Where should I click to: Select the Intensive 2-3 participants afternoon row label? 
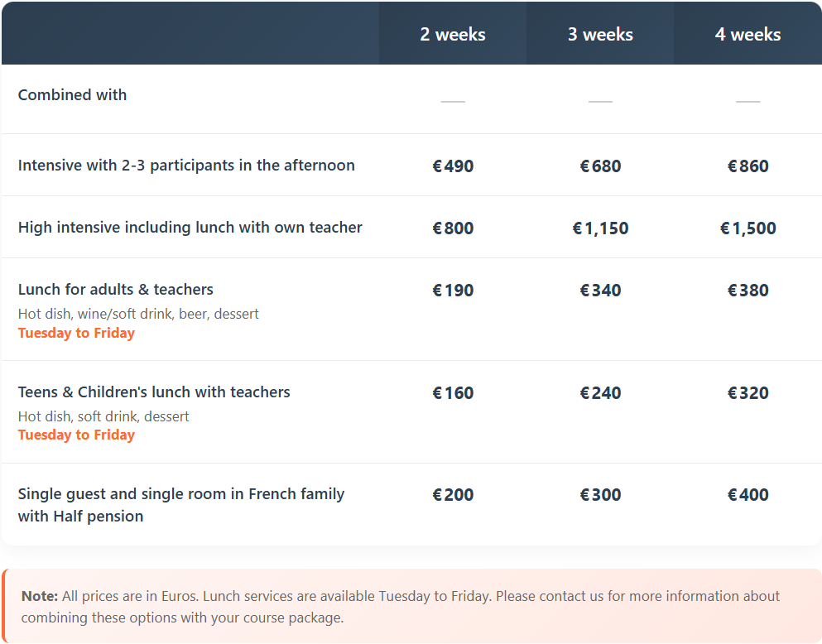186,166
